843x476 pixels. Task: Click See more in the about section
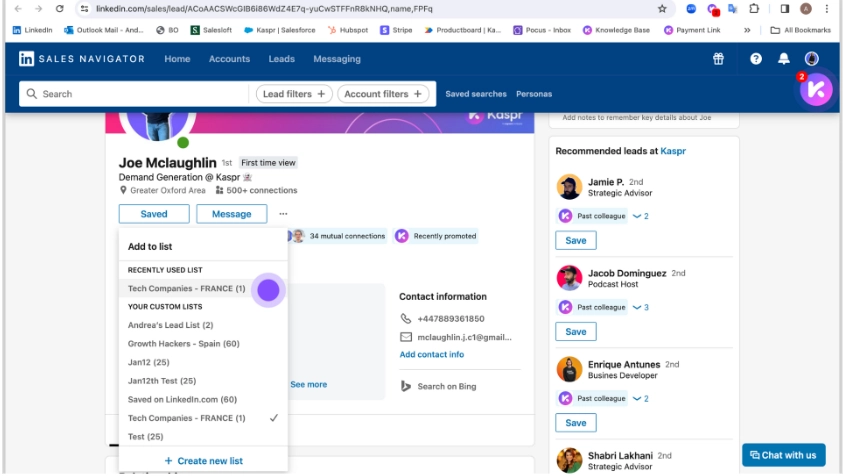click(x=309, y=384)
